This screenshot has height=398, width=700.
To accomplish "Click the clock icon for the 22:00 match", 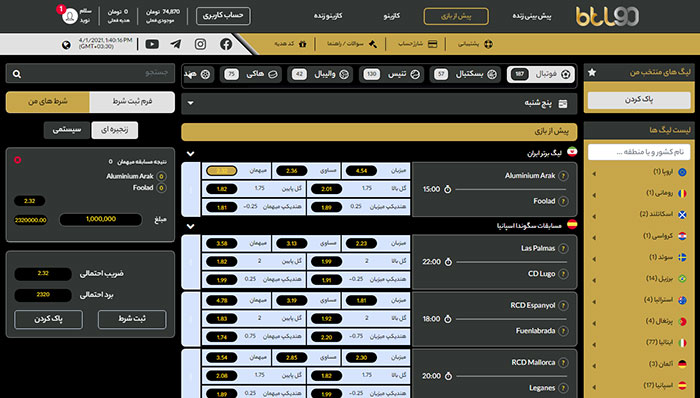I will (448, 262).
